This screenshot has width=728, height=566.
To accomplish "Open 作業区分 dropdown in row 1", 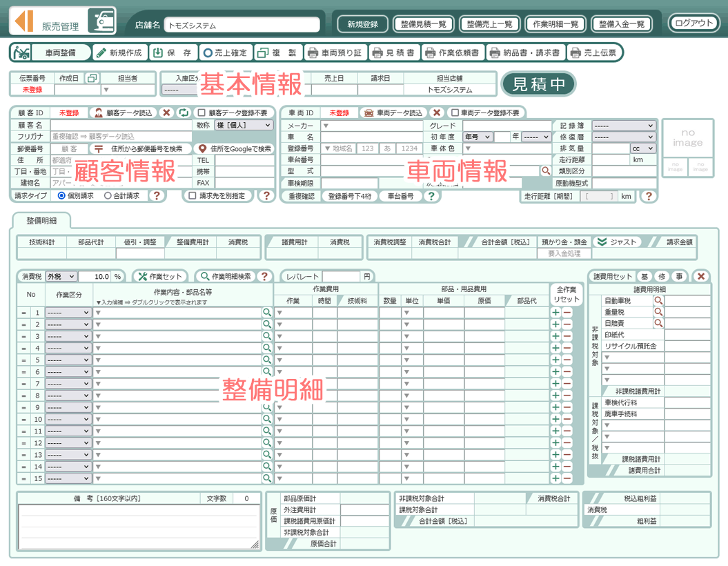I will click(x=68, y=313).
